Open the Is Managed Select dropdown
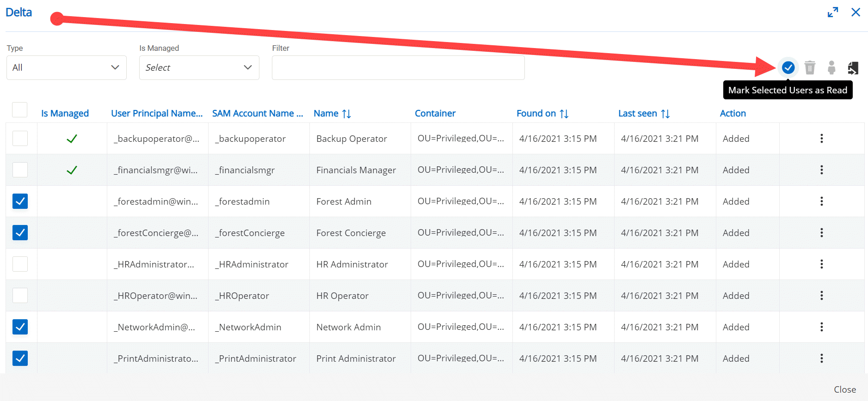Screen dimensions: 868x401 pos(199,68)
